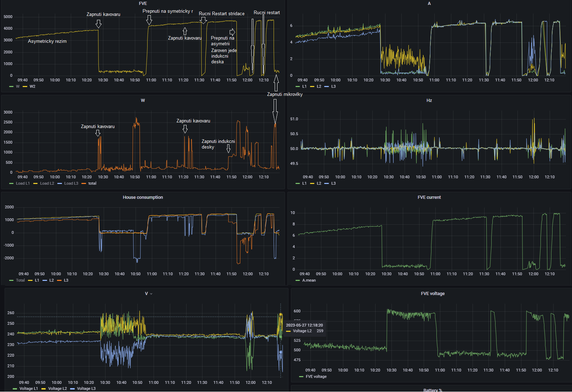Image resolution: width=572 pixels, height=392 pixels.
Task: Toggle L1 series in House consumption legend
Action: pyautogui.click(x=37, y=280)
